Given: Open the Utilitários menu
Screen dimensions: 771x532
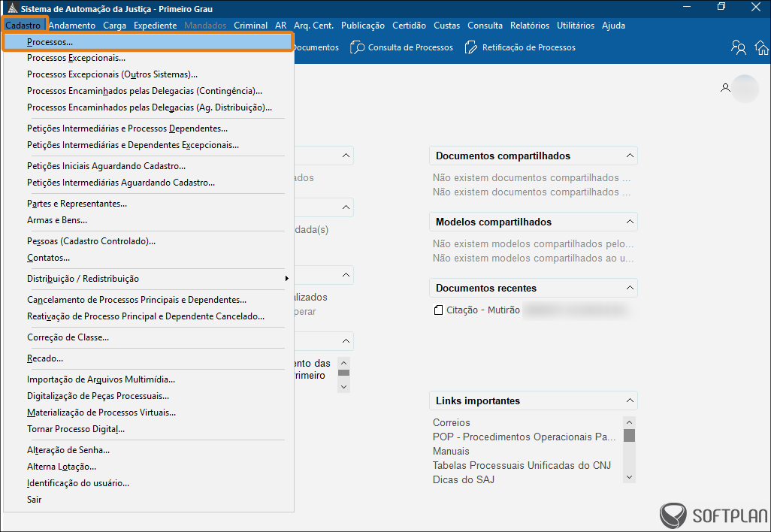Looking at the screenshot, I should pos(576,26).
